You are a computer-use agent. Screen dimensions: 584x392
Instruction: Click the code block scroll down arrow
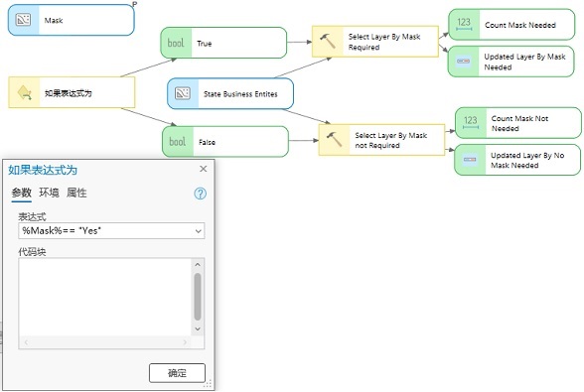198,329
